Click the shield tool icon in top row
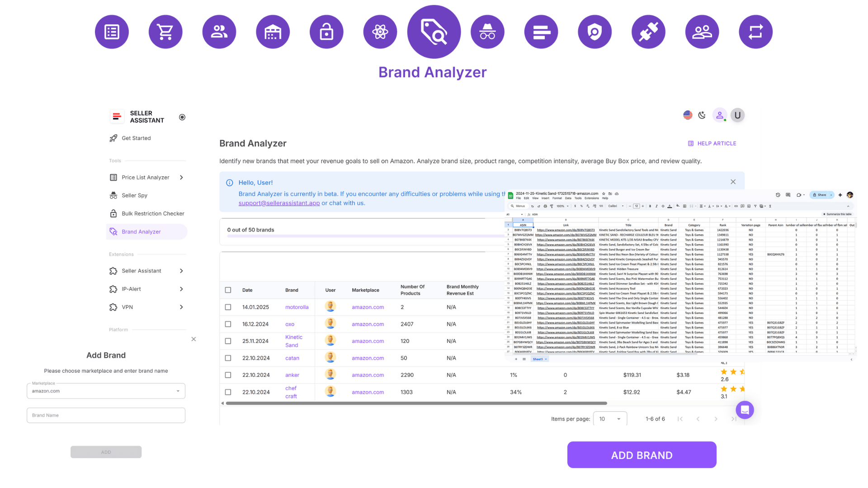This screenshot has height=488, width=868. [x=594, y=32]
